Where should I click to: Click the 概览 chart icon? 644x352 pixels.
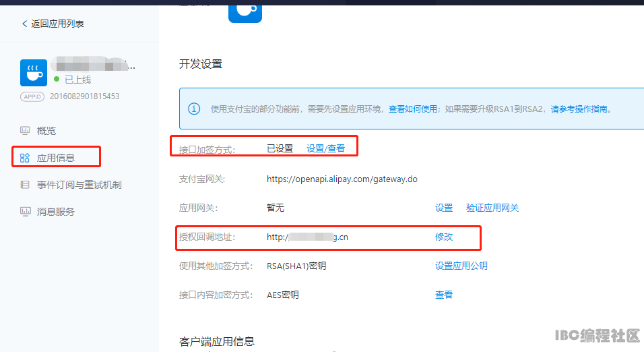click(25, 131)
